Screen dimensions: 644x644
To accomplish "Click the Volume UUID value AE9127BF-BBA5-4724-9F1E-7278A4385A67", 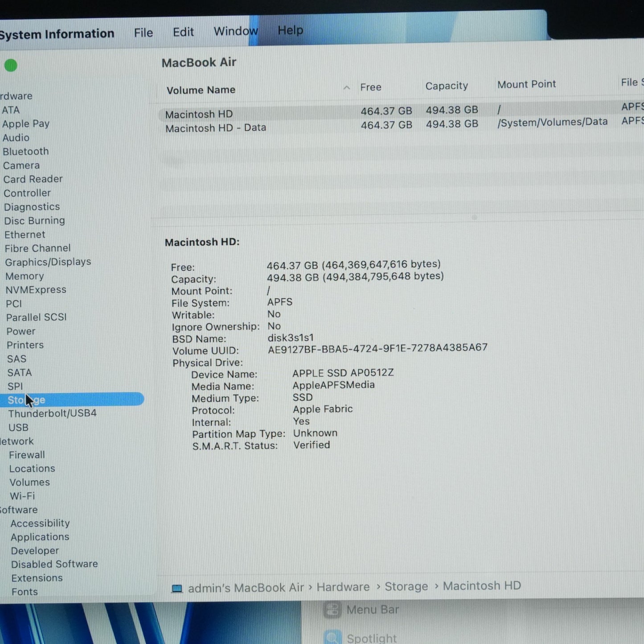I will [x=378, y=349].
